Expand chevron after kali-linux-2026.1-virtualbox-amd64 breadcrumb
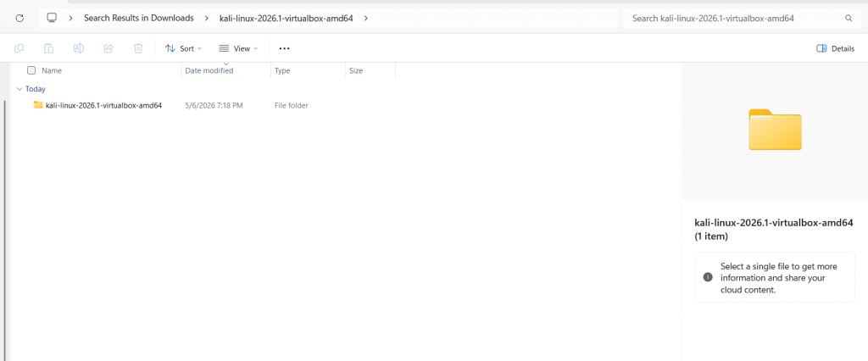 [365, 19]
